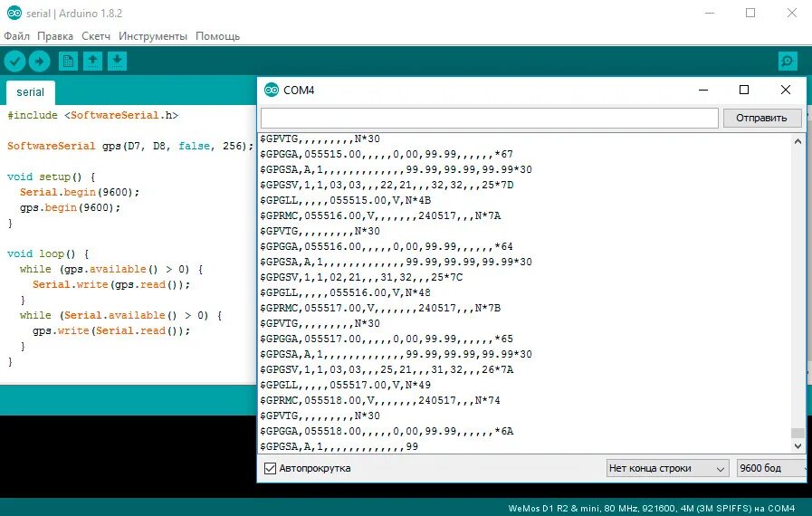Click the while (Serial.available() > 0) line
812x516 pixels.
(120, 316)
